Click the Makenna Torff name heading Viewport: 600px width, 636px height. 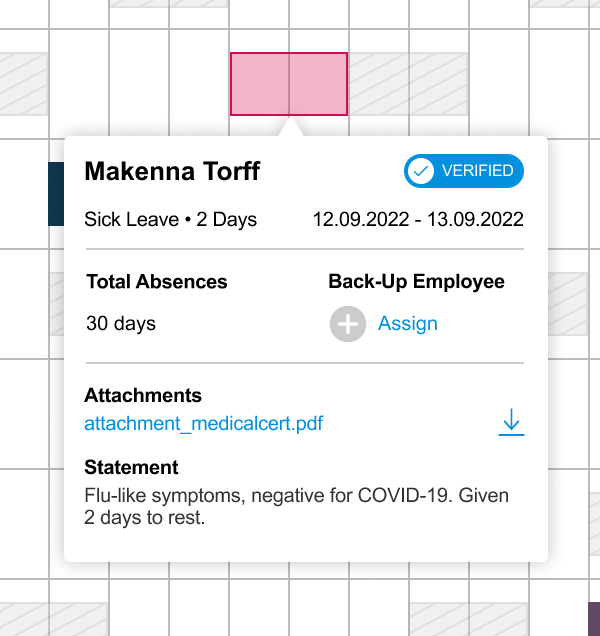[x=172, y=171]
